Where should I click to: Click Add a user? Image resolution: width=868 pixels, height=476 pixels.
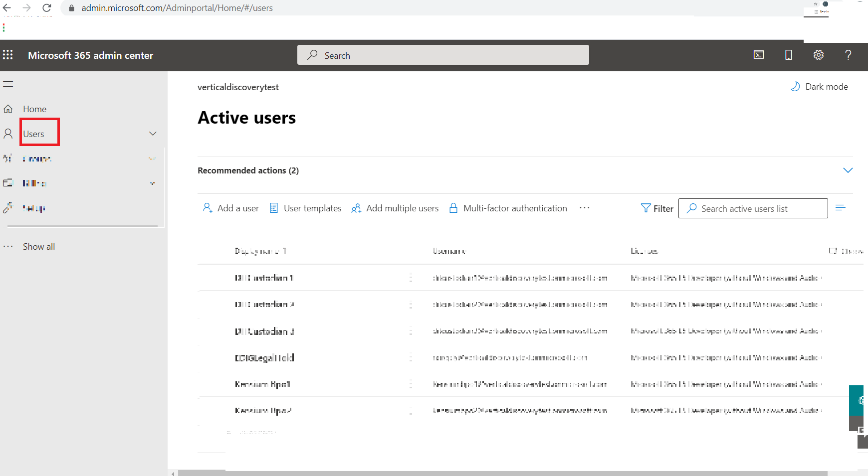click(230, 208)
